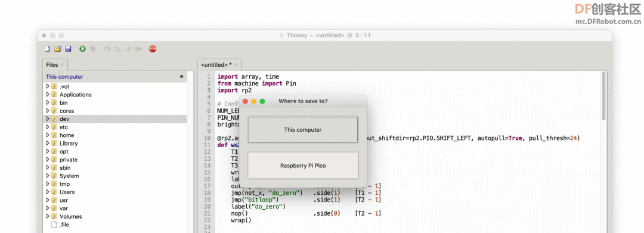The width and height of the screenshot is (644, 233).
Task: Click the Resume toolbar icon
Action: click(x=138, y=49)
